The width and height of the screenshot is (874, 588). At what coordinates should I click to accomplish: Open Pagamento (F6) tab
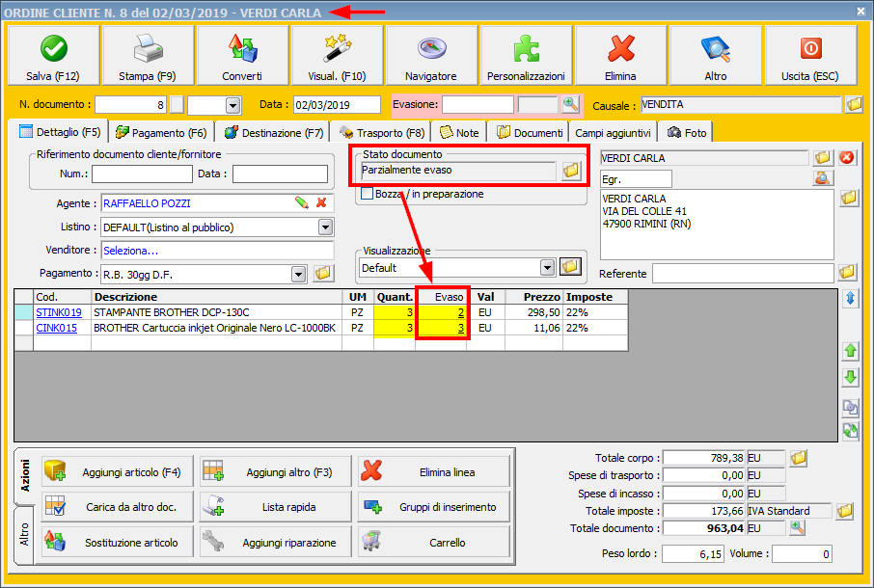click(x=161, y=132)
